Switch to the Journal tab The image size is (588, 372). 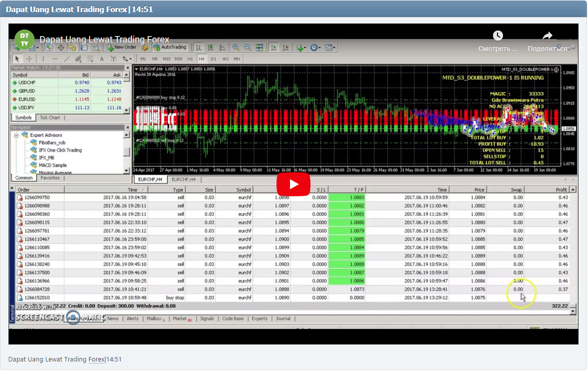pyautogui.click(x=283, y=318)
